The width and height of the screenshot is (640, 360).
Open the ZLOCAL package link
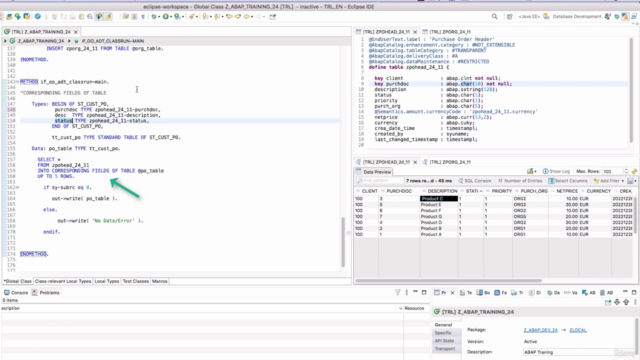point(578,330)
